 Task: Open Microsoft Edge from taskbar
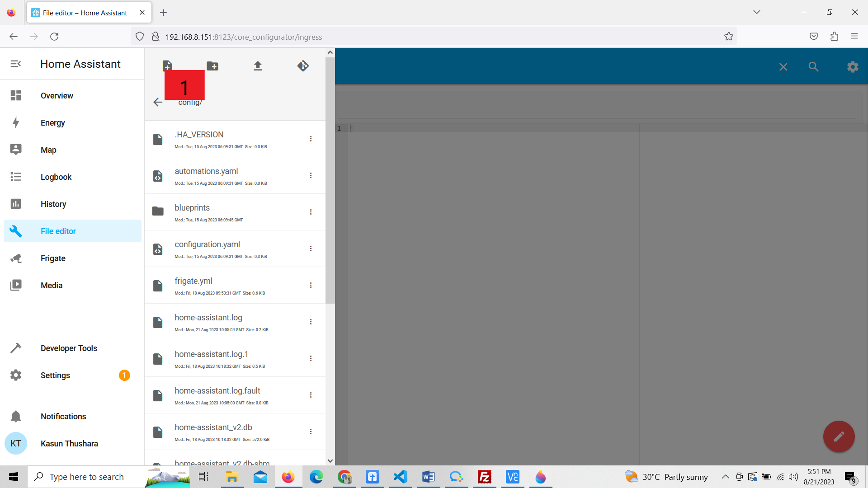point(316,477)
